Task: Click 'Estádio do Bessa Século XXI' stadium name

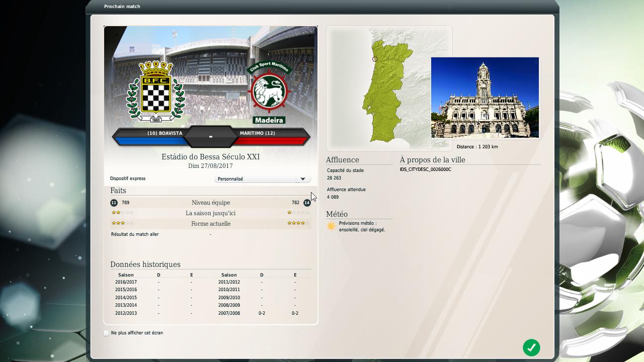Action: point(211,157)
